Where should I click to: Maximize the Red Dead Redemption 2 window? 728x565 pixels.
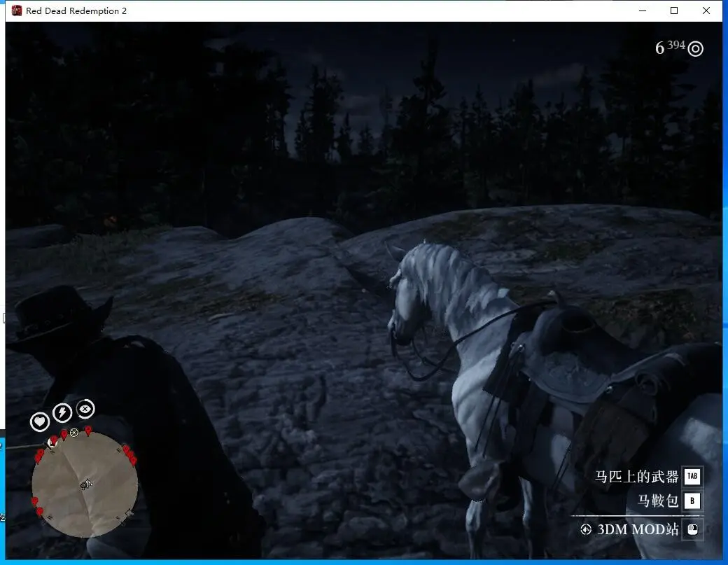674,11
